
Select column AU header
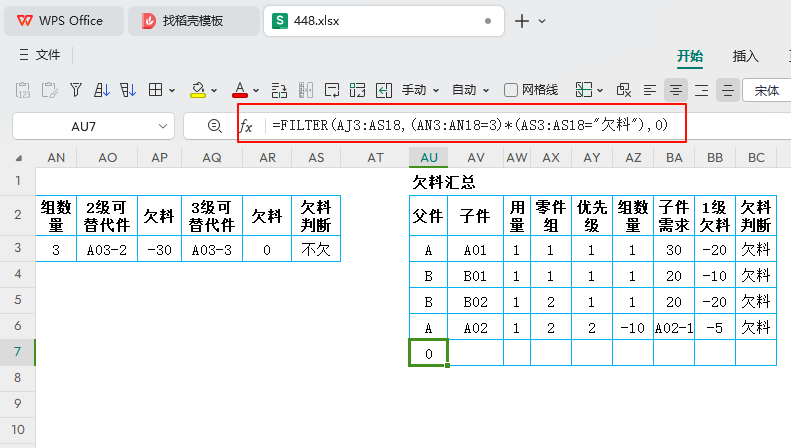pos(428,157)
